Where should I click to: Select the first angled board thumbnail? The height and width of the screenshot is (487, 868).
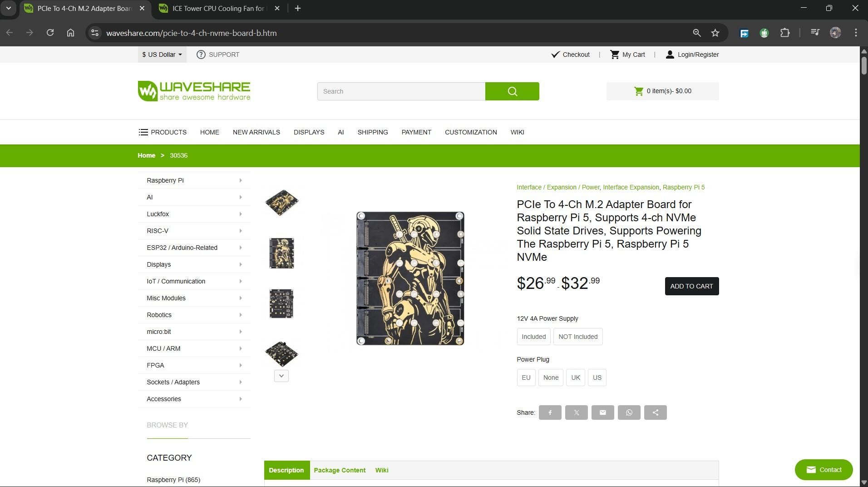[x=281, y=202]
